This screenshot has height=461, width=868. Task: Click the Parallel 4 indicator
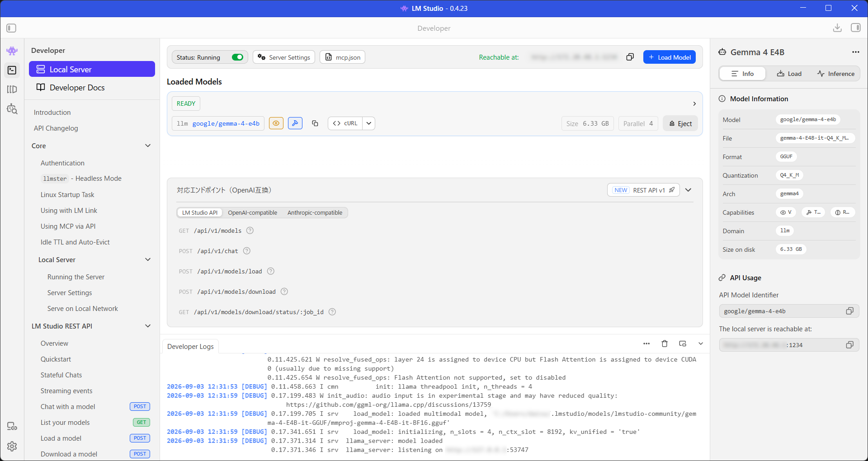638,123
